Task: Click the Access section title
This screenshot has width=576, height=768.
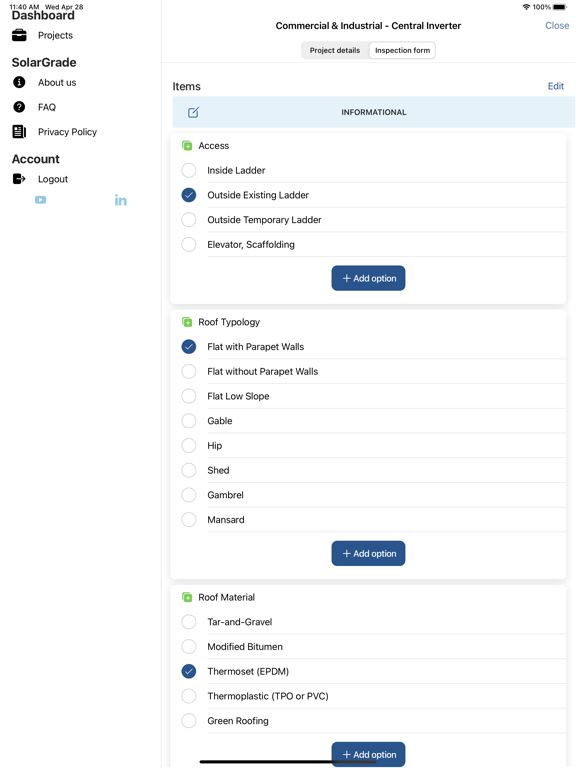Action: [x=214, y=145]
